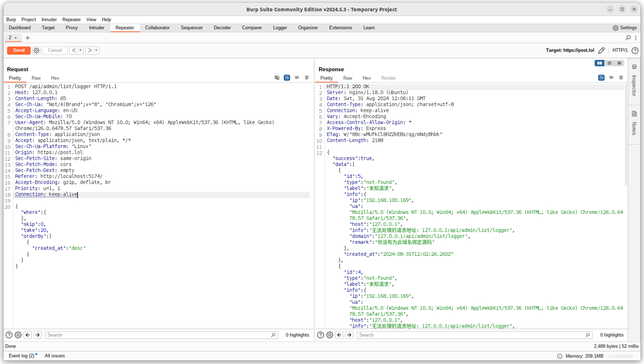Open response search settings gear
This screenshot has width=644, height=364.
point(330,335)
